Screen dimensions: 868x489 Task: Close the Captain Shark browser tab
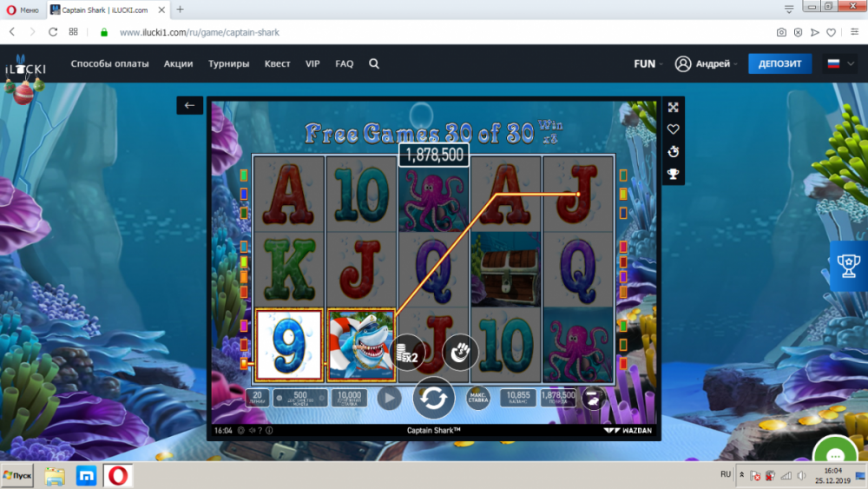coord(161,10)
